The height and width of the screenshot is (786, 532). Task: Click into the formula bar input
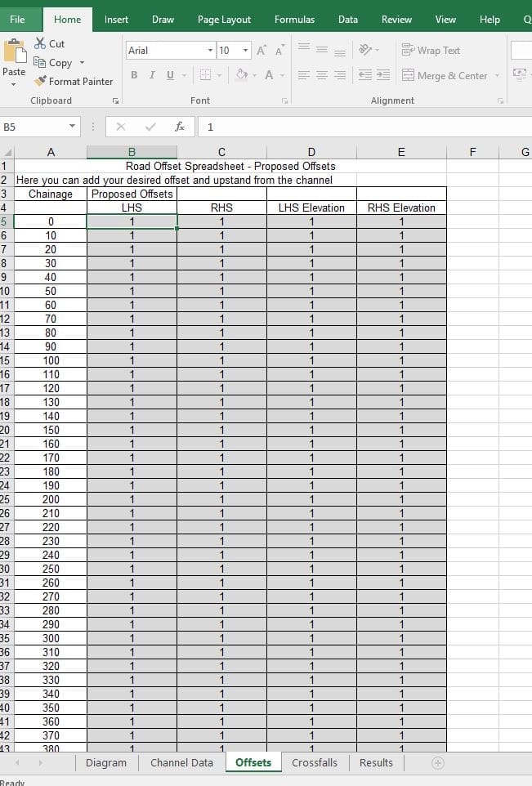[365, 127]
